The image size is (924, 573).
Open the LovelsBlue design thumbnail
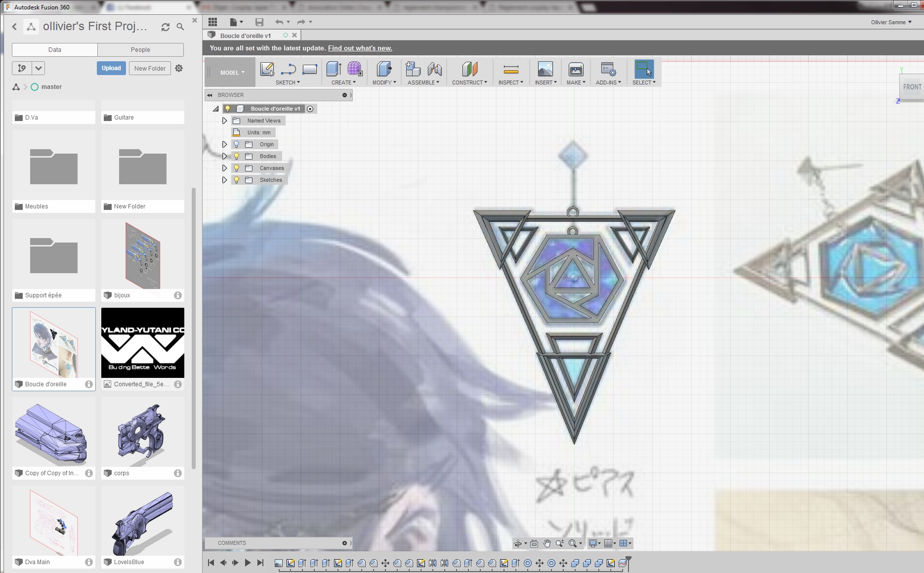(x=142, y=523)
